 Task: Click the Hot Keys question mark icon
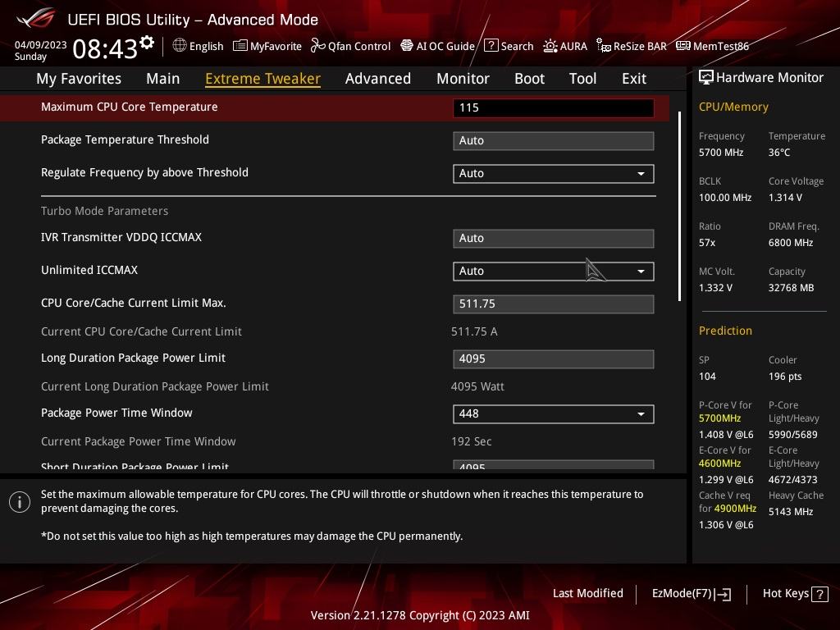coord(819,594)
